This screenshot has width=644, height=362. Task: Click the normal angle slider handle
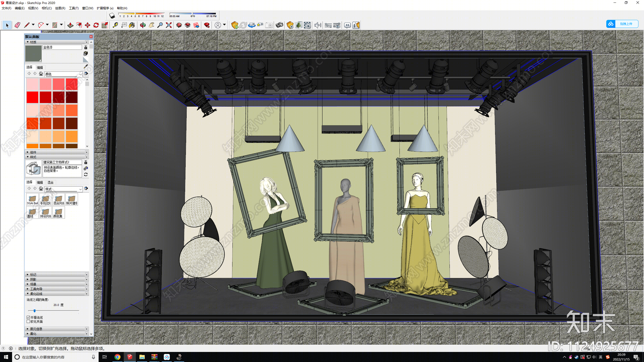coord(35,311)
